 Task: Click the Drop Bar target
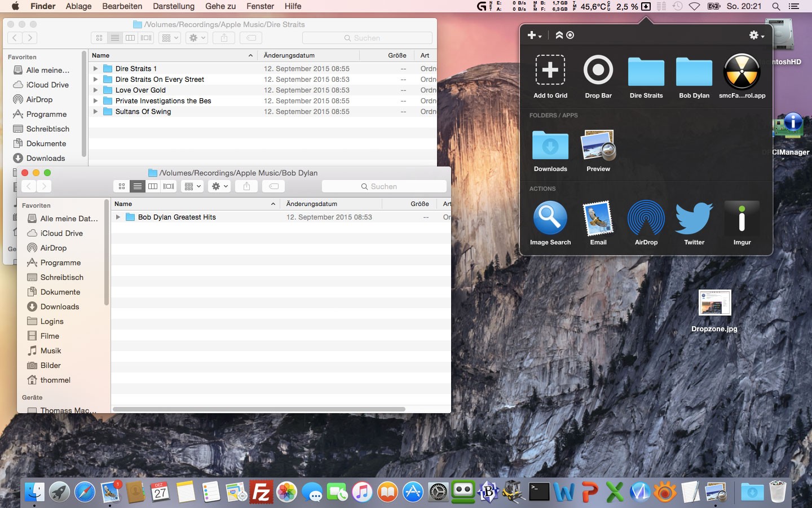598,71
